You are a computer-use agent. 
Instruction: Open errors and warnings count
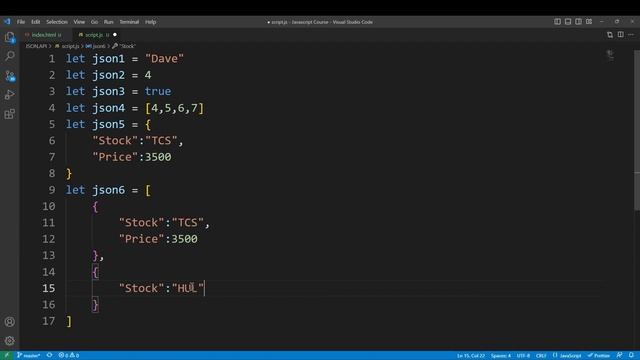(69, 356)
